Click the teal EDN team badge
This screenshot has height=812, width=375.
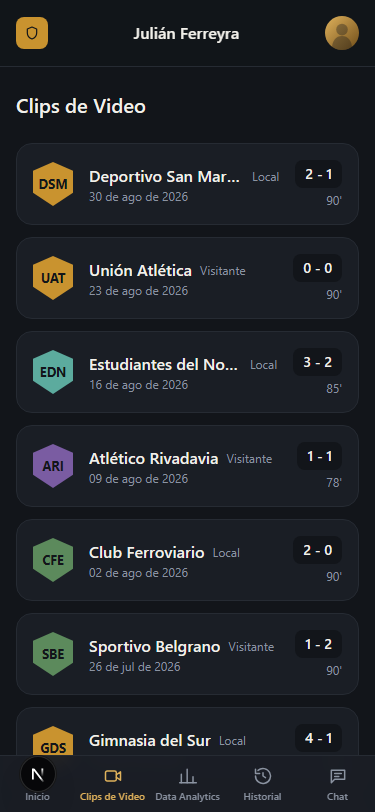point(53,372)
